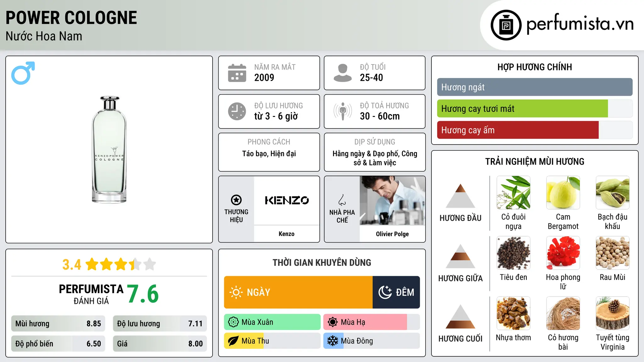The width and height of the screenshot is (644, 362).
Task: Click the Olivier Polge name caption
Action: pyautogui.click(x=392, y=234)
